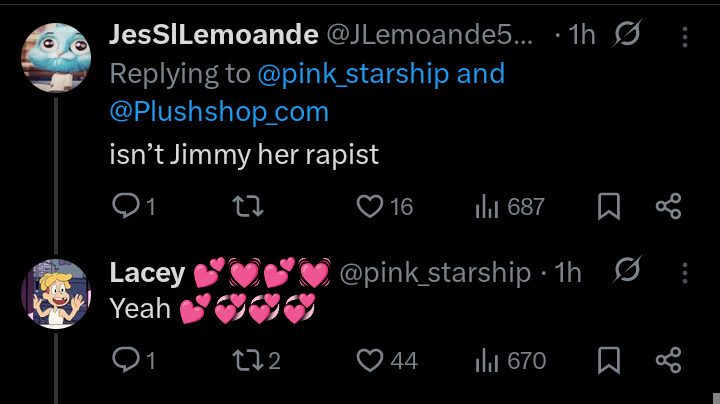
Task: Share JesSlLemoande's tweet
Action: 669,206
